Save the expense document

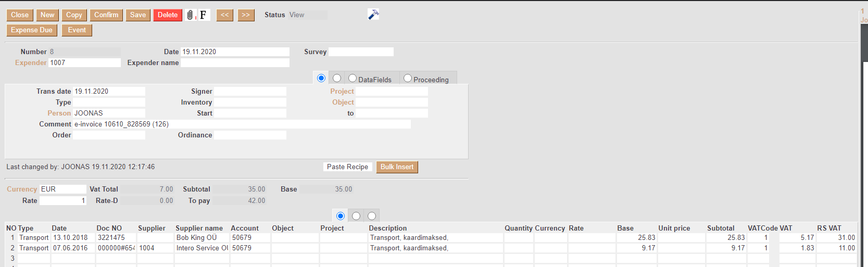(x=138, y=15)
